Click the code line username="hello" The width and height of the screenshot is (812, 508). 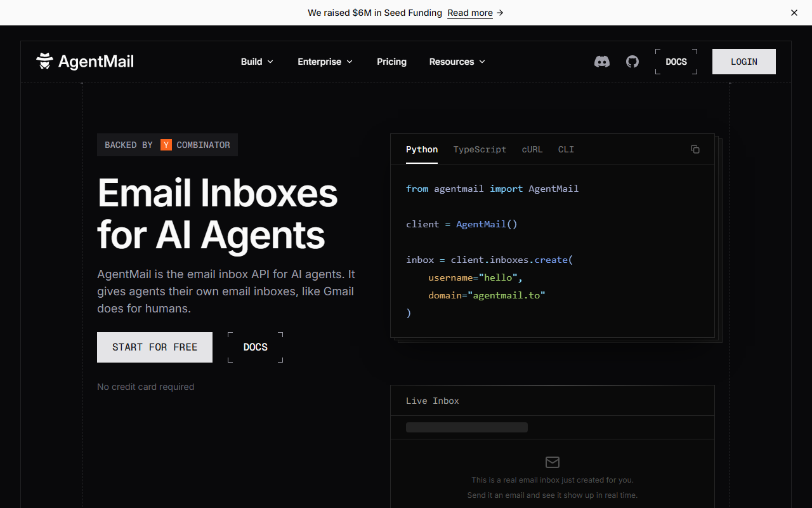click(476, 277)
